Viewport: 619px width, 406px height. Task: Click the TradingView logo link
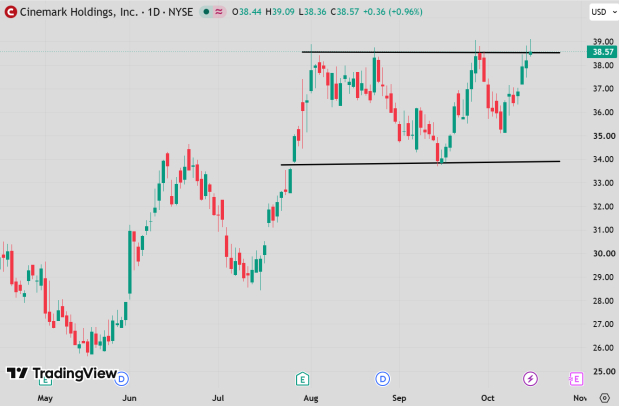[62, 373]
